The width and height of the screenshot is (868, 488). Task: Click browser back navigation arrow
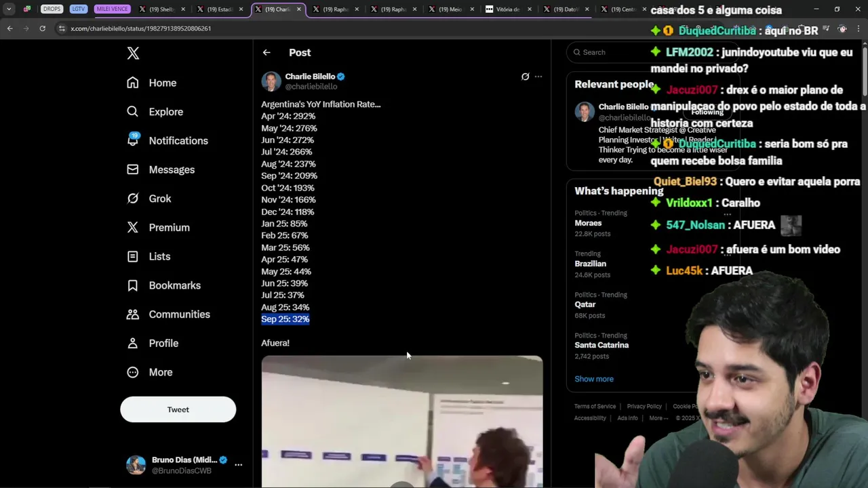9,28
